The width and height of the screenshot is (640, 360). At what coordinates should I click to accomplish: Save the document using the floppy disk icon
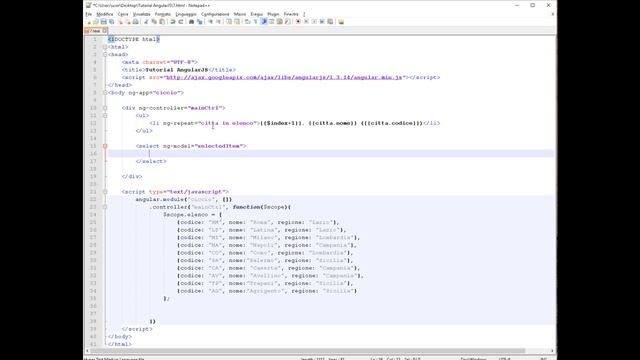tap(104, 22)
